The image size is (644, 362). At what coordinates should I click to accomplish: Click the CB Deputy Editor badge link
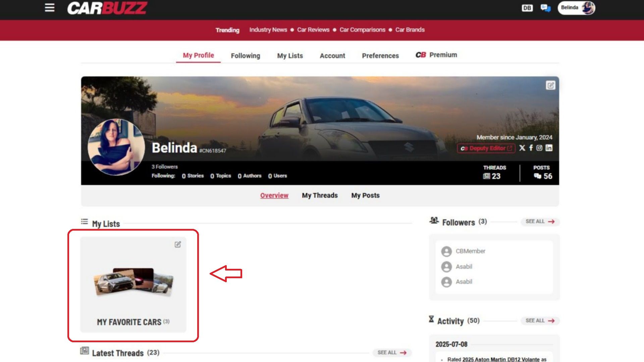(486, 148)
